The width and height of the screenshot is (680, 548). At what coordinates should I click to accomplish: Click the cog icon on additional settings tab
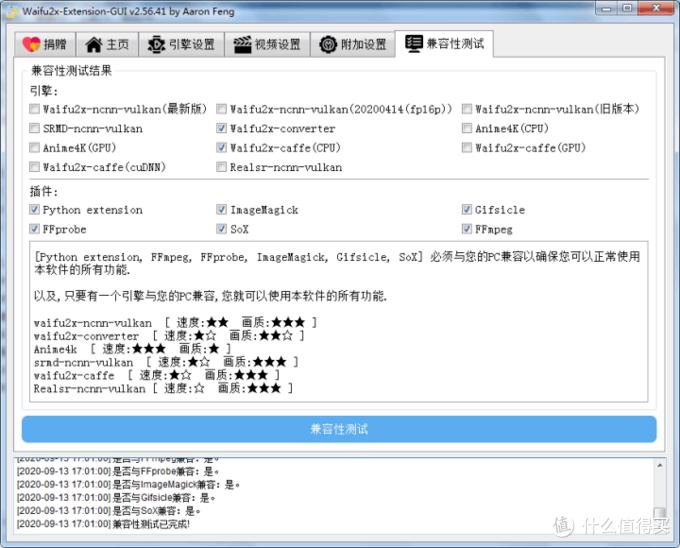pos(328,44)
